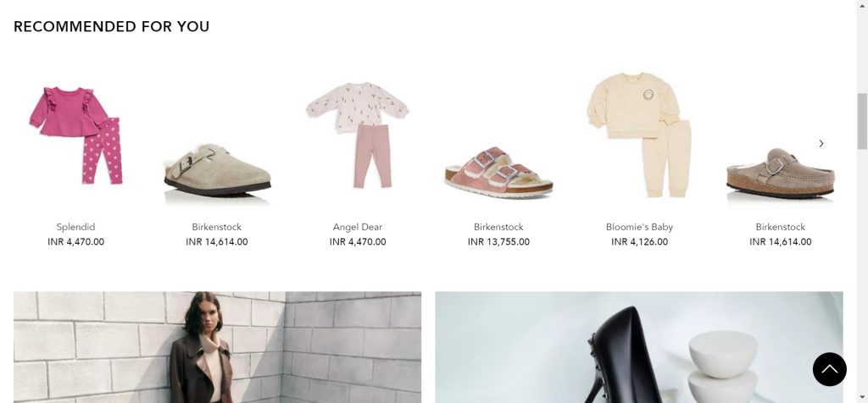
Task: Click the scrollbar down arrow
Action: tap(862, 397)
